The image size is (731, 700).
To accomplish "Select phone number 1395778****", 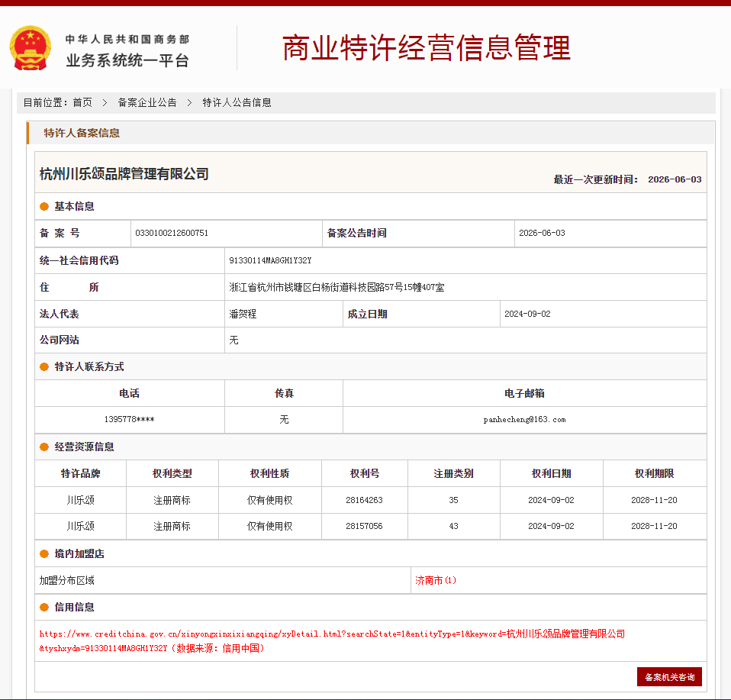I will tap(129, 420).
